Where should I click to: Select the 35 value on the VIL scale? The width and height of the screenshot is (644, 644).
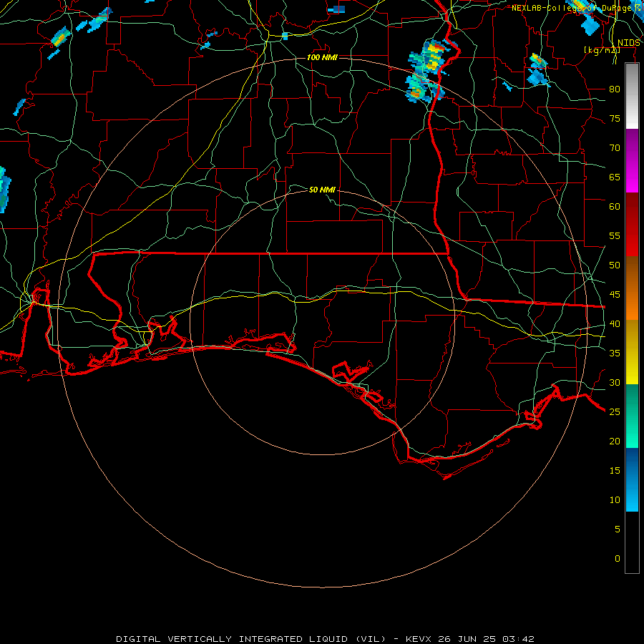point(615,353)
